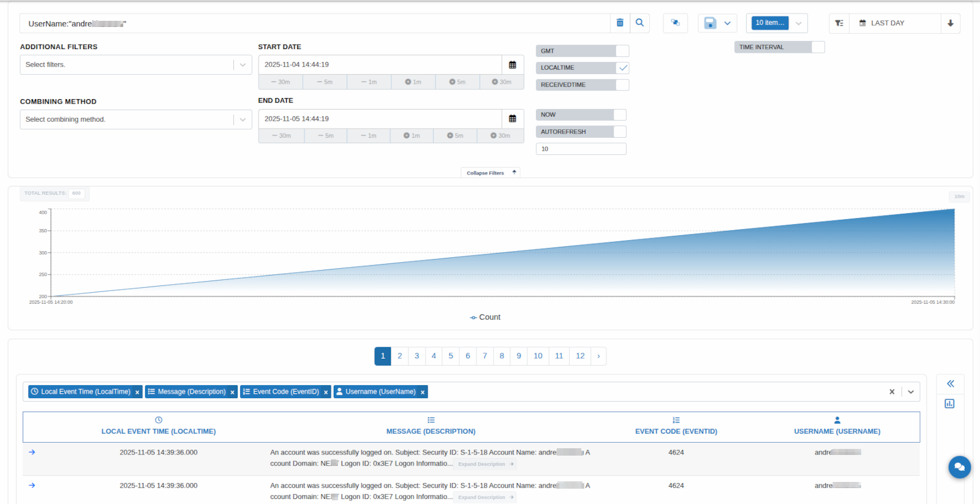Screen dimensions: 980x504
Task: Toggle the GMT time switch
Action: pyautogui.click(x=622, y=51)
